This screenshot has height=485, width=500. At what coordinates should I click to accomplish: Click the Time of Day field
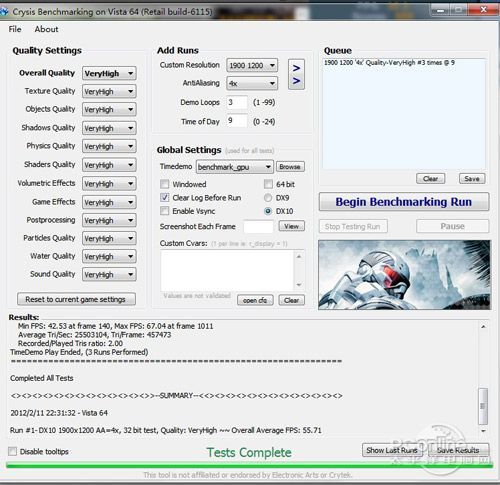pyautogui.click(x=237, y=121)
